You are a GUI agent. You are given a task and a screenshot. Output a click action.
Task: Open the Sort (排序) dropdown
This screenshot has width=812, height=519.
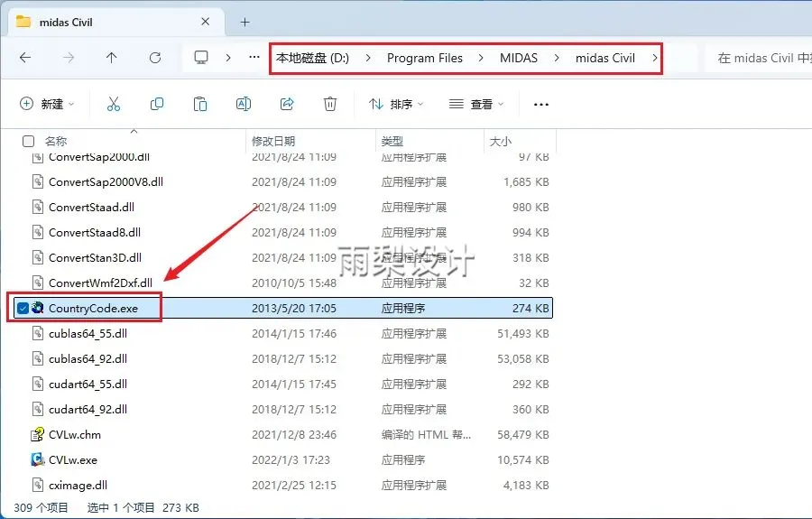point(397,104)
